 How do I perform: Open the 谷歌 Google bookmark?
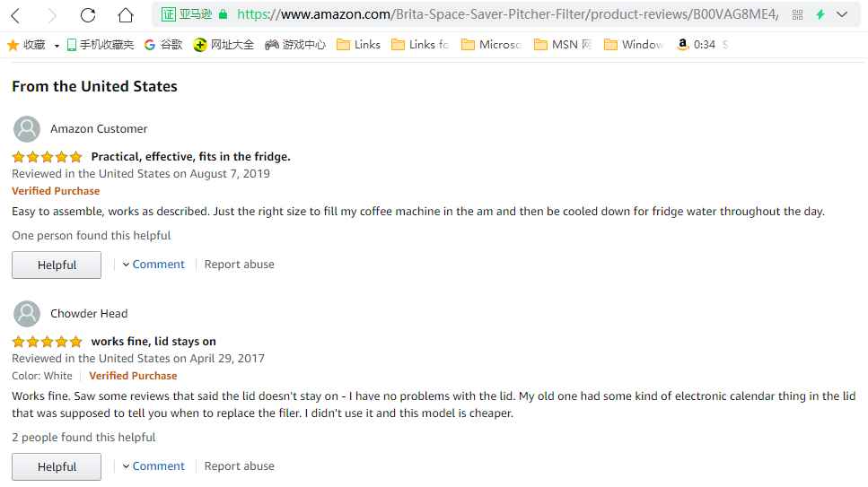163,45
